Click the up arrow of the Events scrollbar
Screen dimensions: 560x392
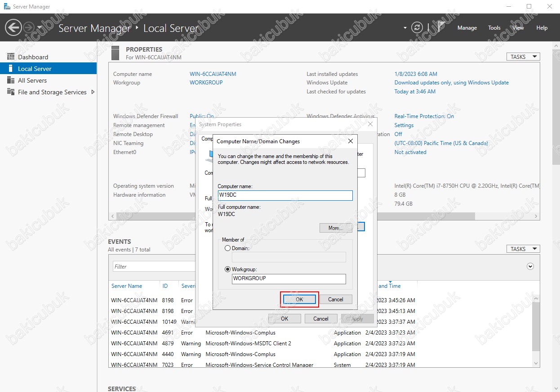[536, 298]
